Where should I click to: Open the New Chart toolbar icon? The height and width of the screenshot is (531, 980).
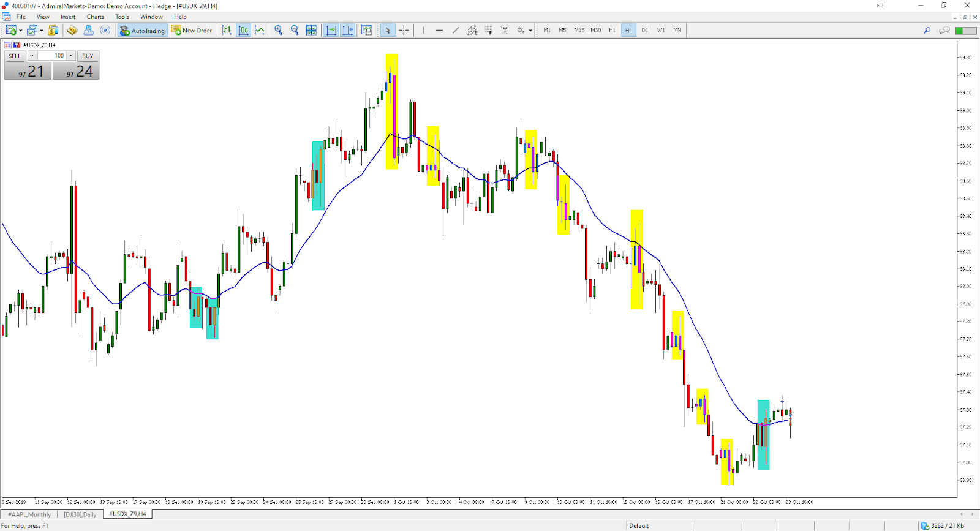[x=11, y=30]
